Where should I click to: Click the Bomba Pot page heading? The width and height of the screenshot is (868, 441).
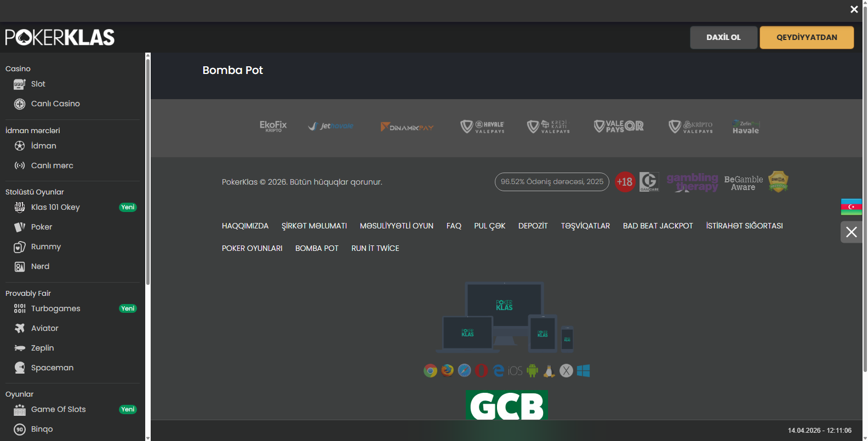pos(233,70)
